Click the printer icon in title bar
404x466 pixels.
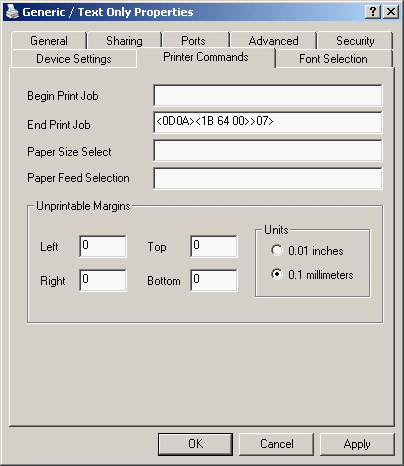click(12, 12)
